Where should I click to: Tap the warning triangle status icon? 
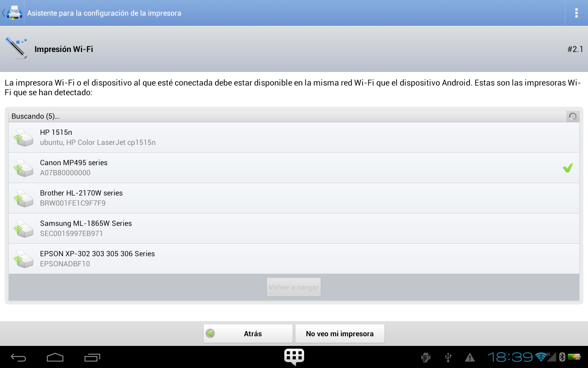click(469, 357)
